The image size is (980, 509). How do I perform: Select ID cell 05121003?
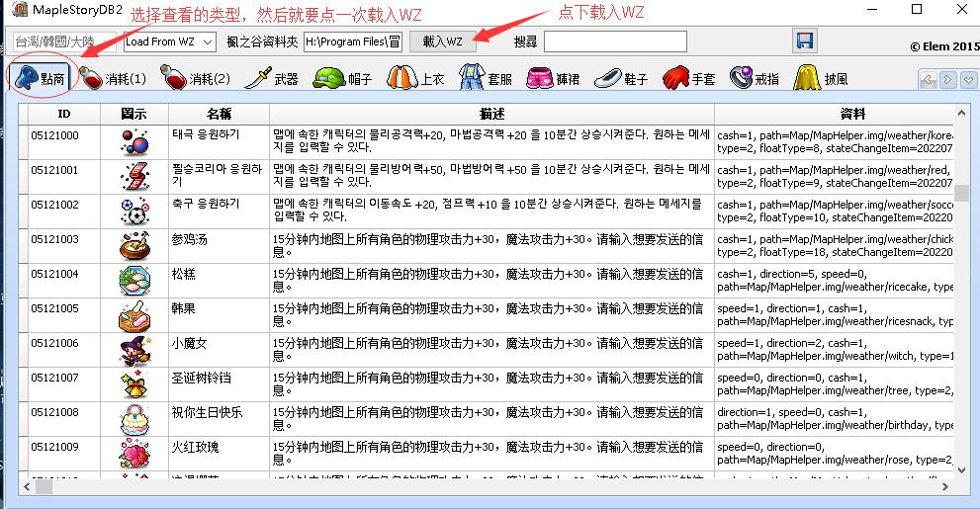pos(64,245)
